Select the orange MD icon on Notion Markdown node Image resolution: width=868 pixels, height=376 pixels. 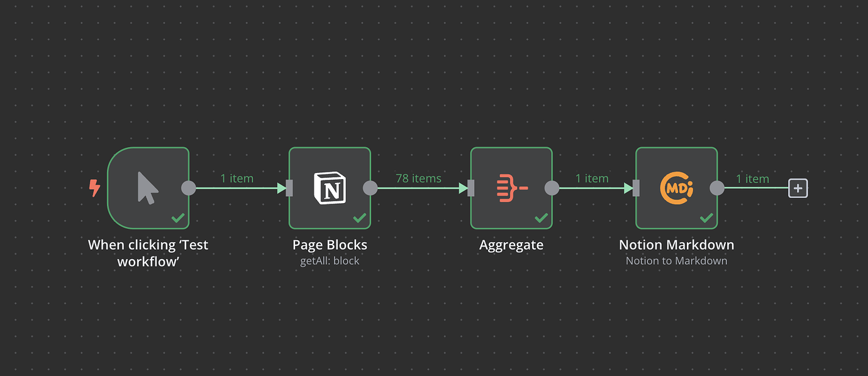(676, 187)
